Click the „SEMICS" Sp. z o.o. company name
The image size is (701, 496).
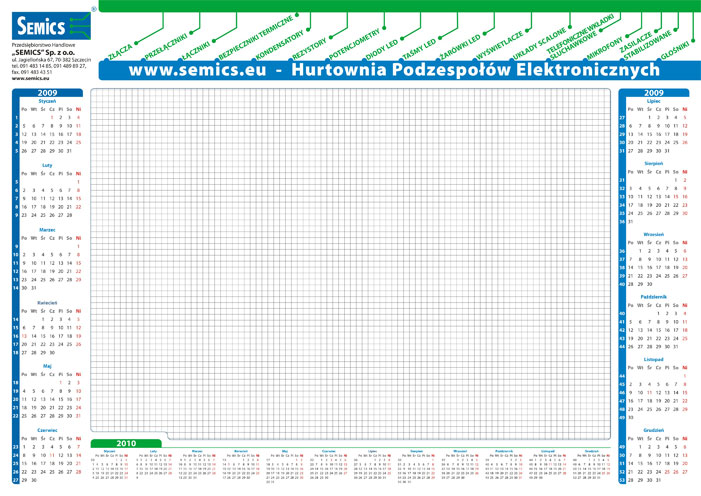point(43,52)
